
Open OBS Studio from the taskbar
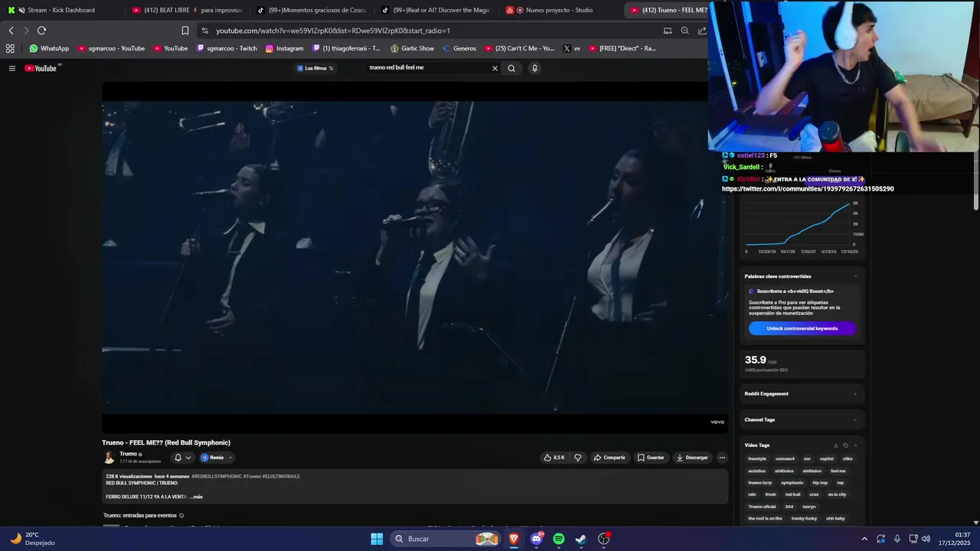tap(604, 539)
